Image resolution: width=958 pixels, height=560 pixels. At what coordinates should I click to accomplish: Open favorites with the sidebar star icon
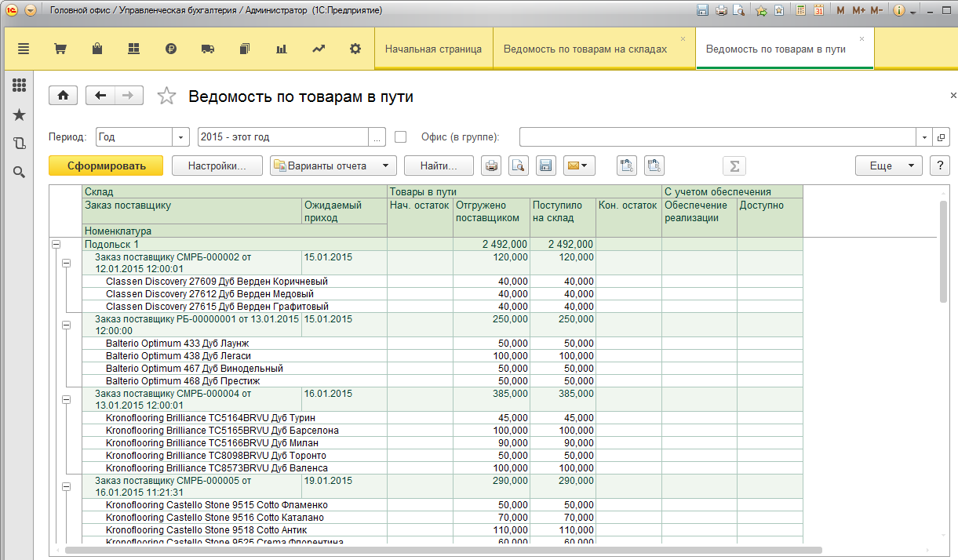pyautogui.click(x=19, y=115)
